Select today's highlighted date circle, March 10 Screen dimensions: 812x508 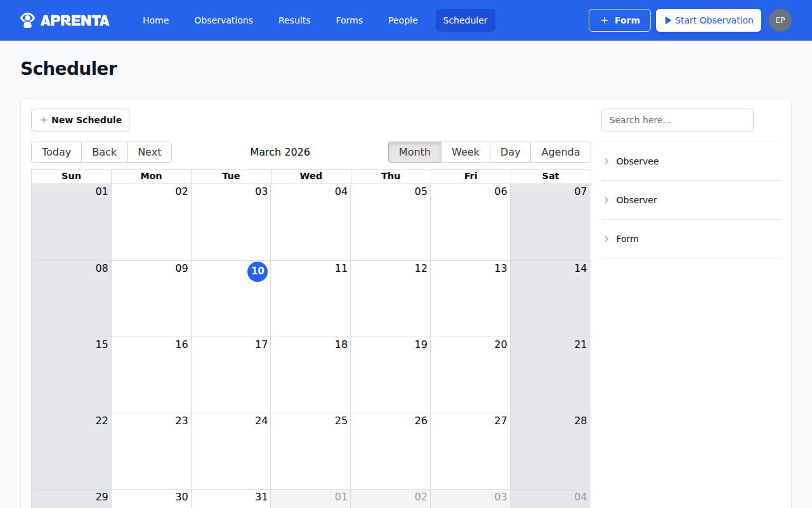pos(258,271)
